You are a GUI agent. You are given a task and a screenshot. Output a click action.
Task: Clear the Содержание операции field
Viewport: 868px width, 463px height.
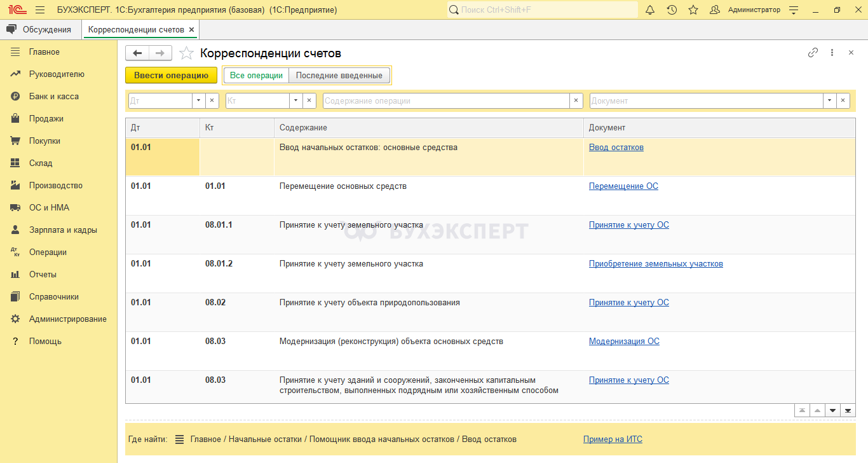click(x=576, y=100)
